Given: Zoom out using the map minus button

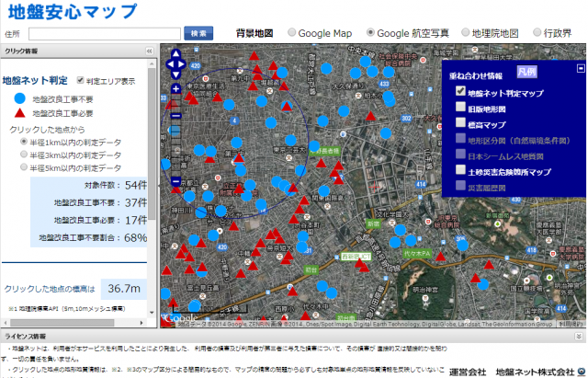Looking at the screenshot, I should (x=175, y=181).
